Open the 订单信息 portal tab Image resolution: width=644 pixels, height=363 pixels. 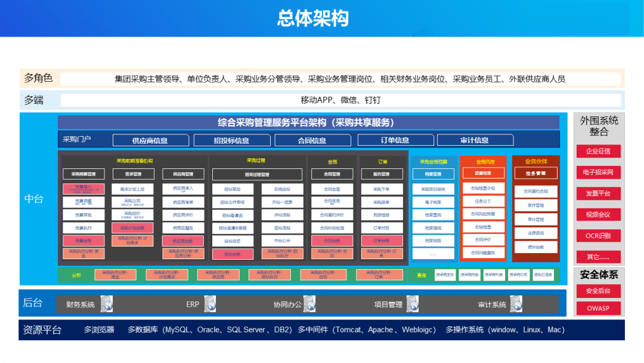point(395,140)
